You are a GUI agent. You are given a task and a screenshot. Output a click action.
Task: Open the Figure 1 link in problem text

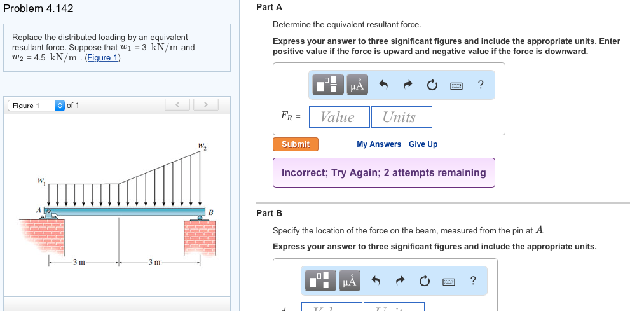[x=102, y=58]
